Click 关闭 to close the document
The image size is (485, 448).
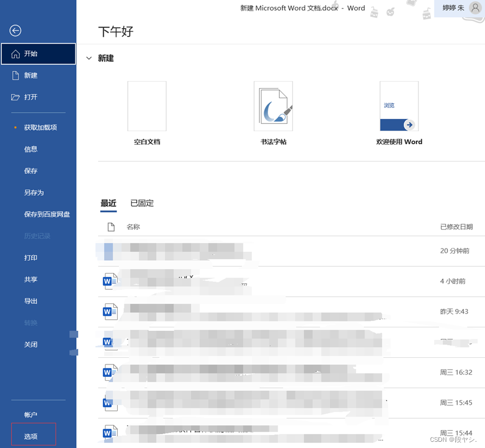(31, 344)
